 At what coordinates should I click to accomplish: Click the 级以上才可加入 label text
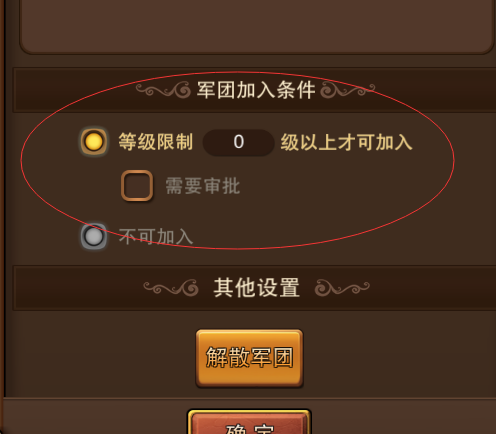tap(346, 142)
